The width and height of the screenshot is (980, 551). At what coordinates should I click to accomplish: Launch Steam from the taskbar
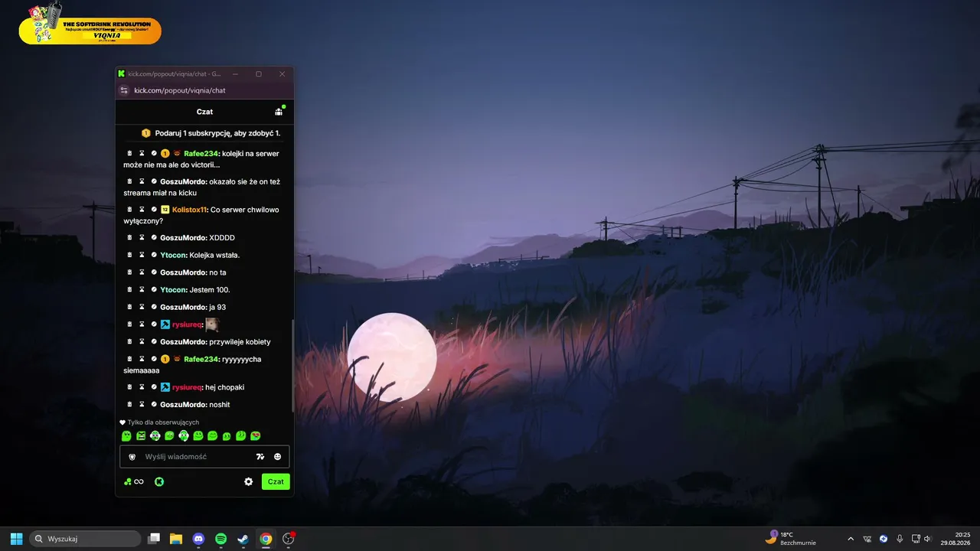pyautogui.click(x=243, y=539)
